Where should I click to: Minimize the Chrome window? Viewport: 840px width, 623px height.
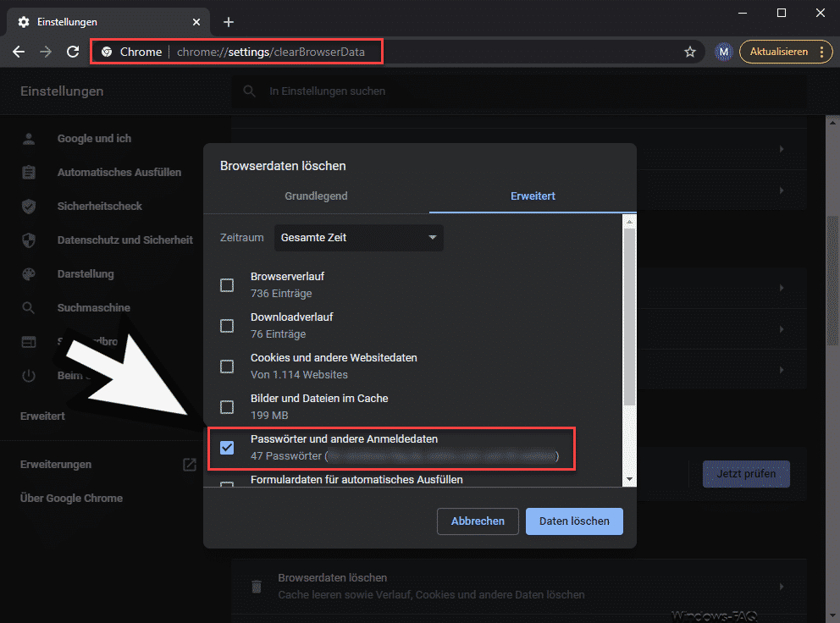tap(743, 13)
